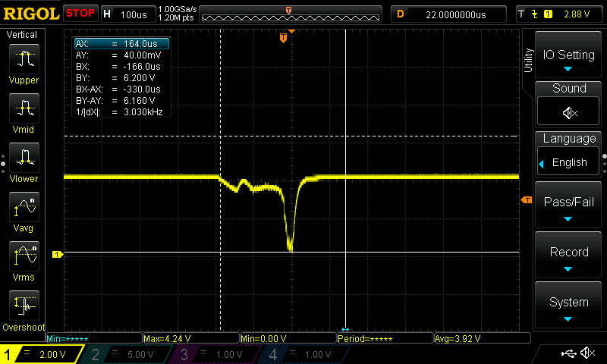Click the RIGOL logo
This screenshot has height=364, width=607.
click(x=31, y=14)
